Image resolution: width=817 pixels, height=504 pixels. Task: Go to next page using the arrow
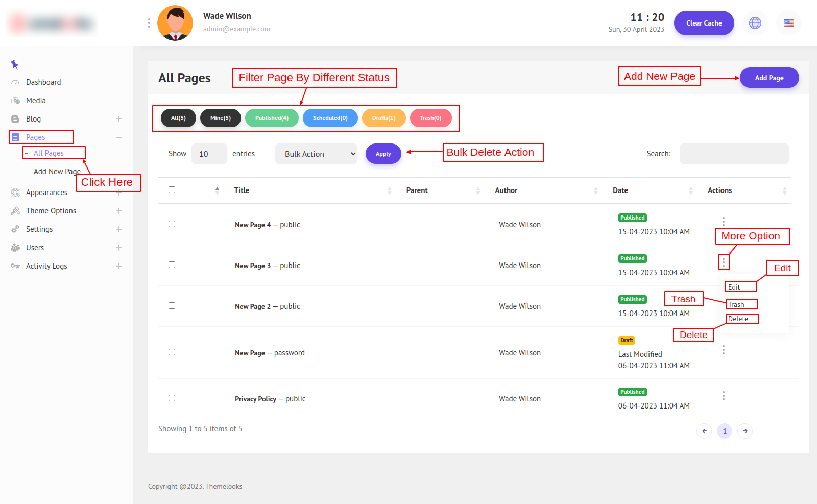tap(745, 431)
